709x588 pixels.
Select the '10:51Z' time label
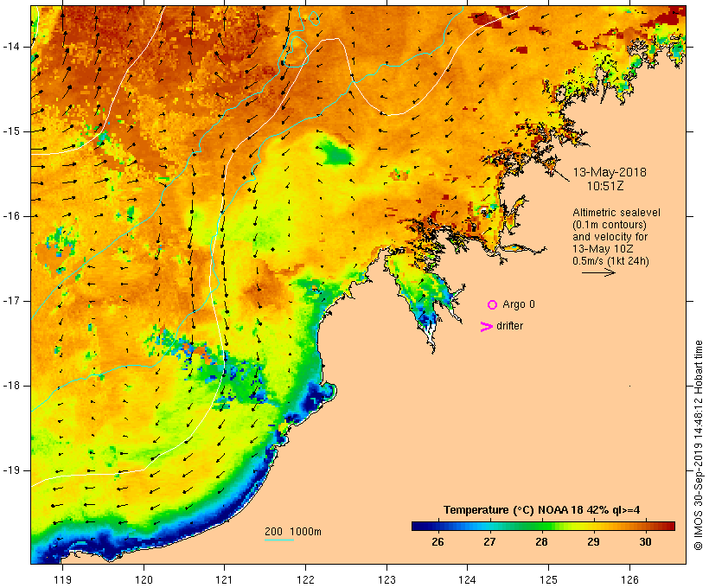point(605,186)
